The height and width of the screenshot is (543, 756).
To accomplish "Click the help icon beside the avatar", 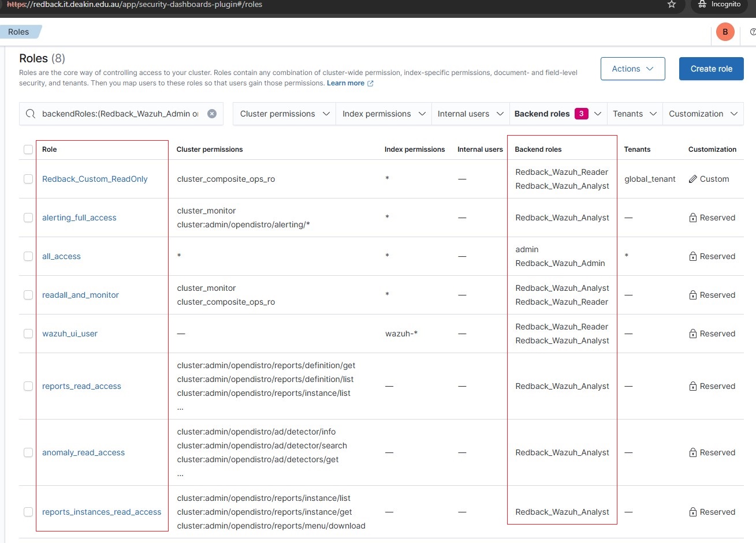I will [x=753, y=32].
